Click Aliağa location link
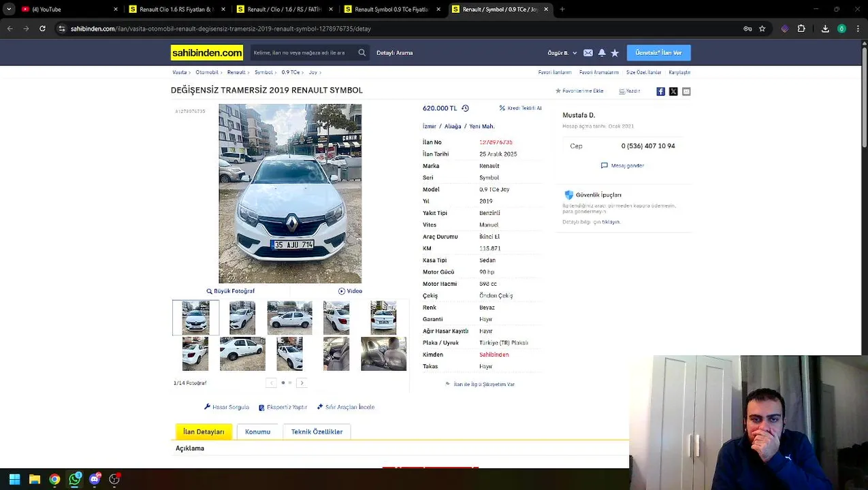The height and width of the screenshot is (490, 868). coord(453,127)
